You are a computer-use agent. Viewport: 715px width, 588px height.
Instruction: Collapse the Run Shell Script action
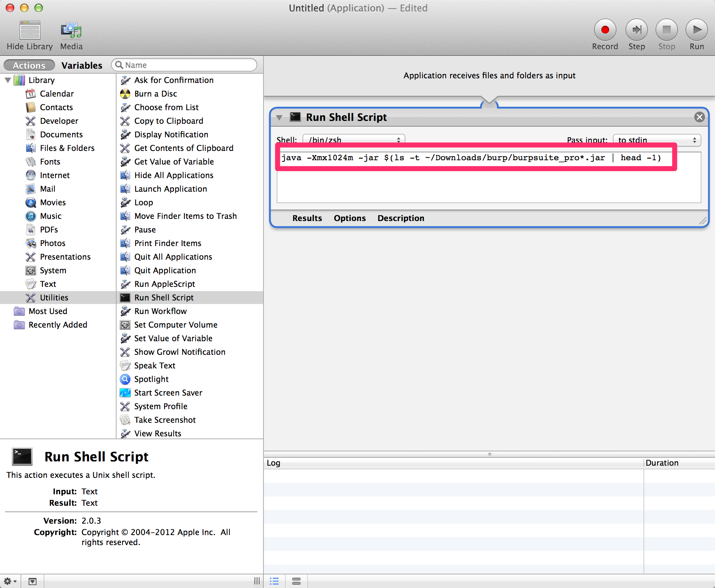click(x=279, y=117)
